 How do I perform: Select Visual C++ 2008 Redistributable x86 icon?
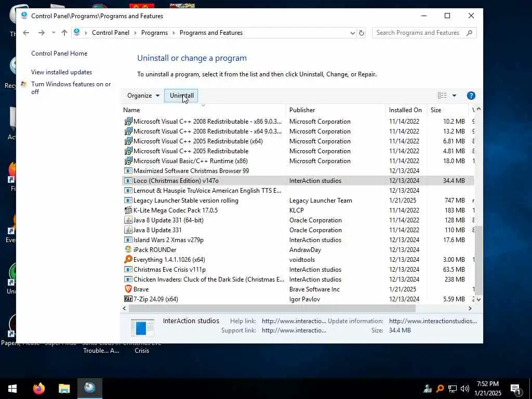coord(128,122)
